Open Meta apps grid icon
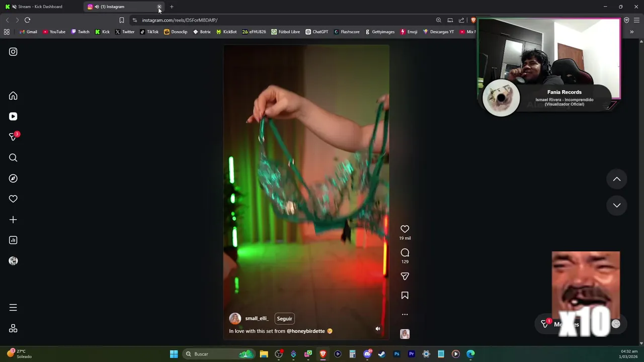Screen dimensions: 644x362 click(13, 328)
